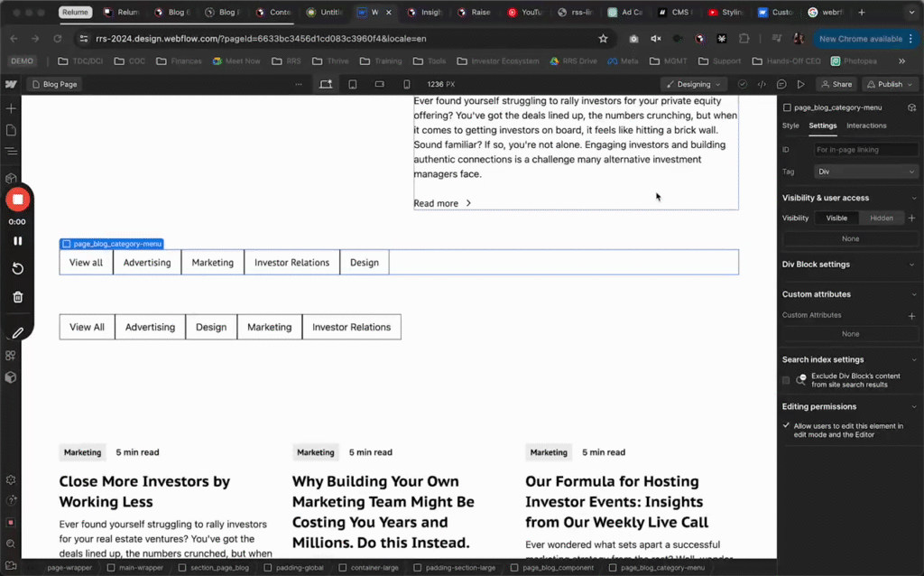Image resolution: width=924 pixels, height=576 pixels.
Task: Open the Navigator panel icon
Action: click(x=11, y=152)
